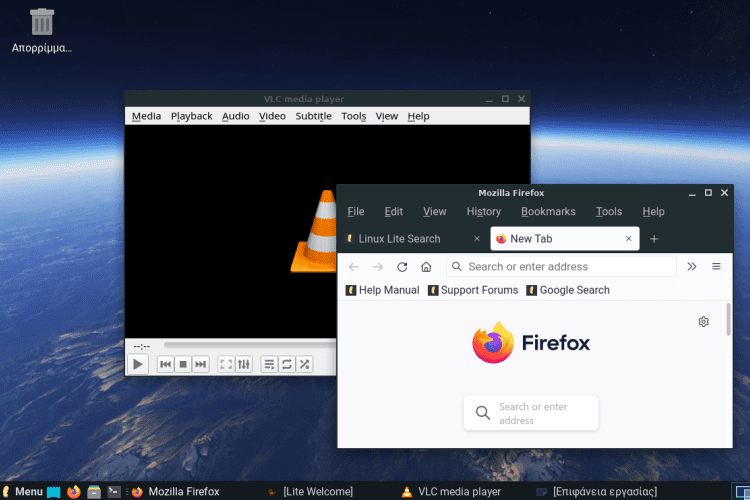
Task: Toggle the VLC playlist view
Action: click(269, 365)
